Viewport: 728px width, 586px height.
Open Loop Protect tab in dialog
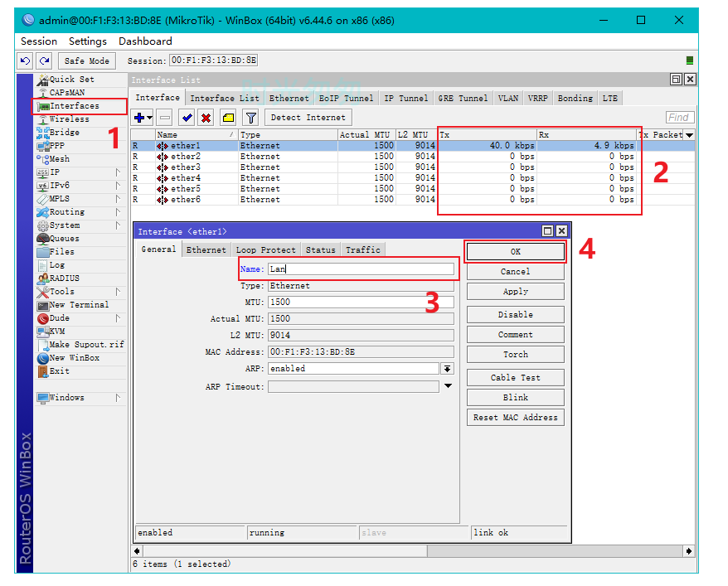click(265, 250)
